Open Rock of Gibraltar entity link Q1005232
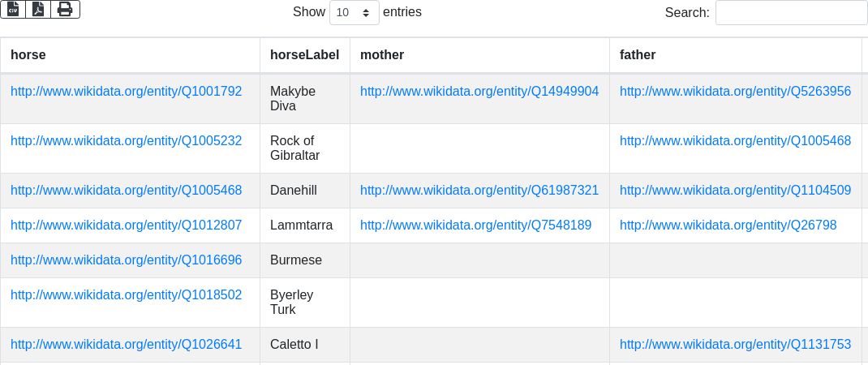 [126, 141]
